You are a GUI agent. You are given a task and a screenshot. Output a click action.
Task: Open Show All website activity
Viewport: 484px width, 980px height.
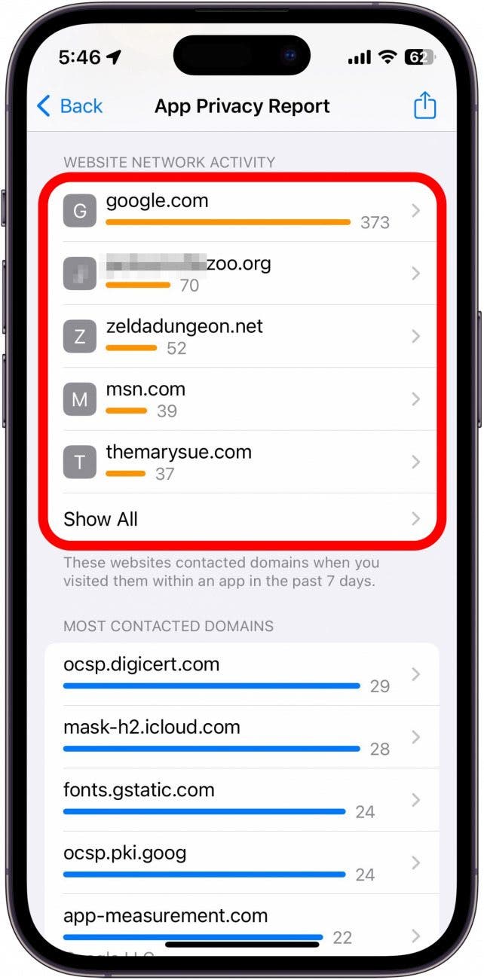[241, 519]
